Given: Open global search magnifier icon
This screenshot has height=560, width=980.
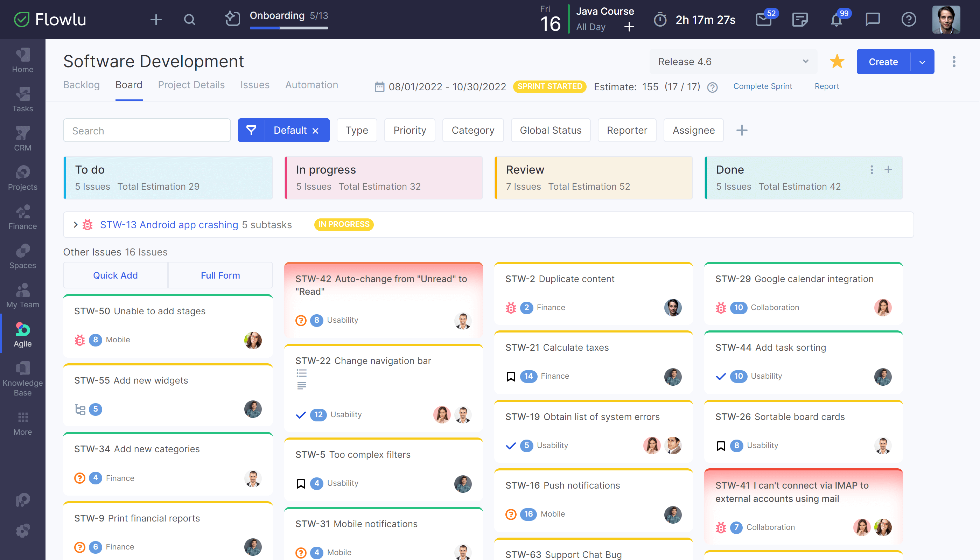Looking at the screenshot, I should coord(190,20).
